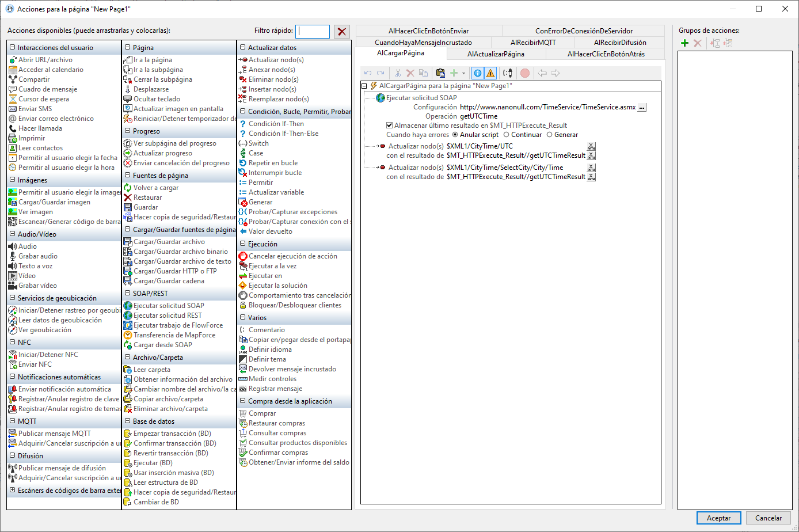Viewport: 799px width, 532px height.
Task: Open the AlRecibirMQTT tab
Action: 533,43
